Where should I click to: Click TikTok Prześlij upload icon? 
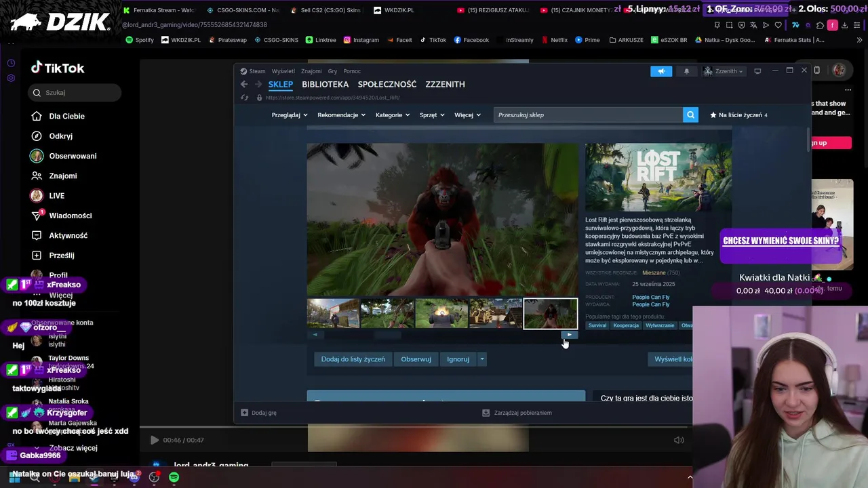pos(37,255)
